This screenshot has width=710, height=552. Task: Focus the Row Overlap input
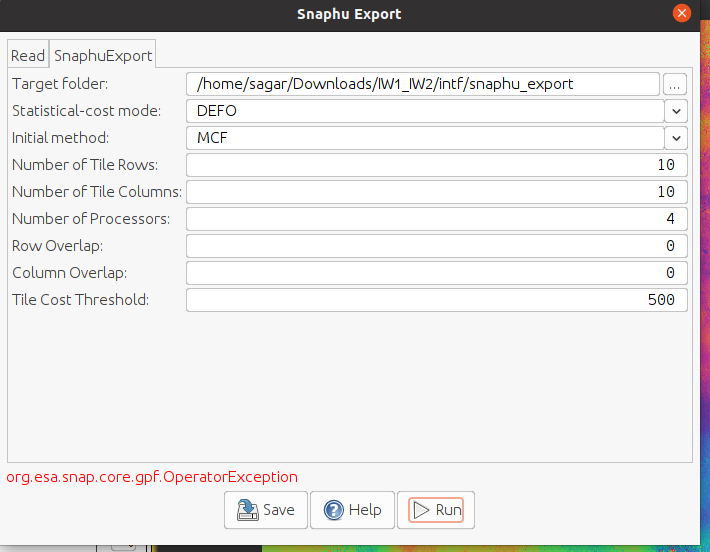coord(436,246)
